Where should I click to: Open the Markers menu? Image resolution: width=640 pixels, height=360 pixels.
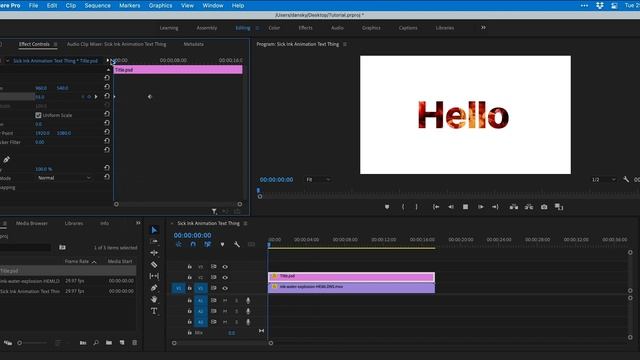[129, 5]
